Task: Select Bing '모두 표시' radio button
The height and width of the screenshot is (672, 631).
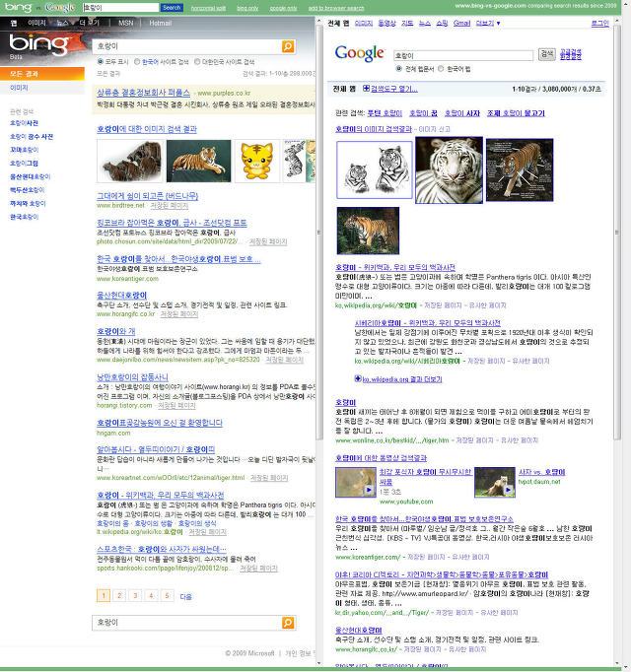Action: tap(101, 62)
